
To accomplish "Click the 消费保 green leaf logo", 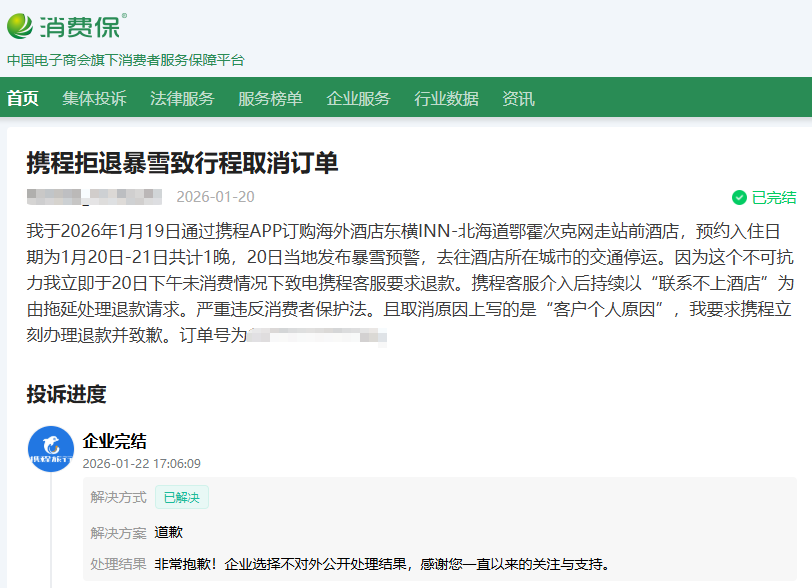I will (x=22, y=24).
